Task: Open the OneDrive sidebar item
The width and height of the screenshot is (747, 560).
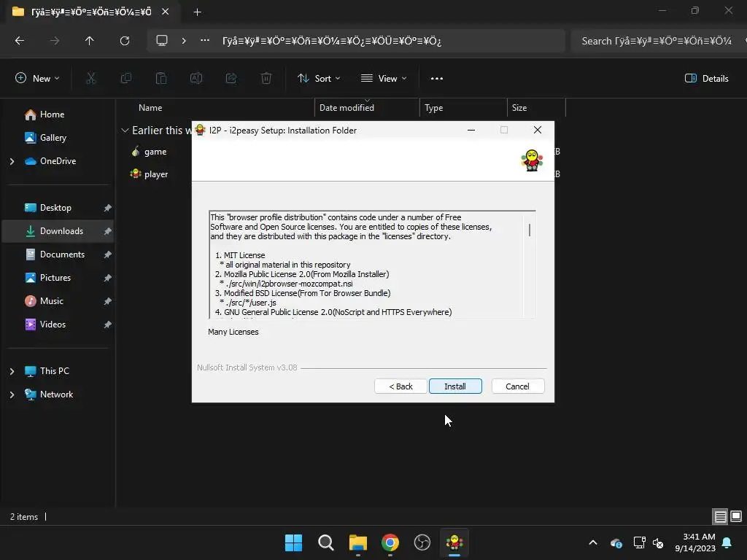Action: 57,161
